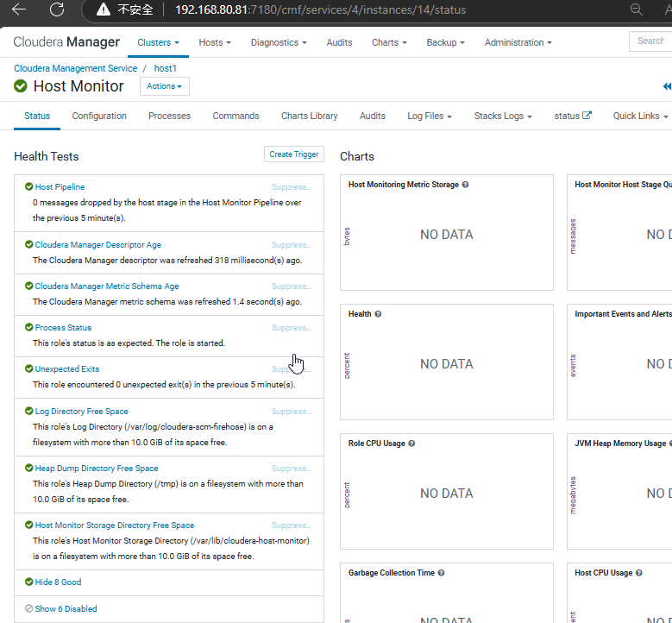
Task: Open the Actions dropdown button
Action: [x=165, y=86]
